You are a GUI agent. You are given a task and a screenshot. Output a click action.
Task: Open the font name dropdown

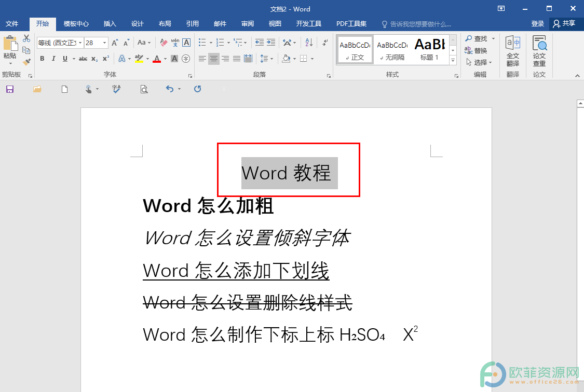coord(80,43)
